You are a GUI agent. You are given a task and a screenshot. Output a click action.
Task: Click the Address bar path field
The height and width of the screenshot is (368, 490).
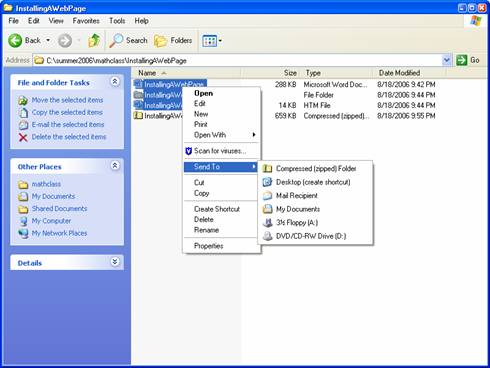(x=238, y=60)
